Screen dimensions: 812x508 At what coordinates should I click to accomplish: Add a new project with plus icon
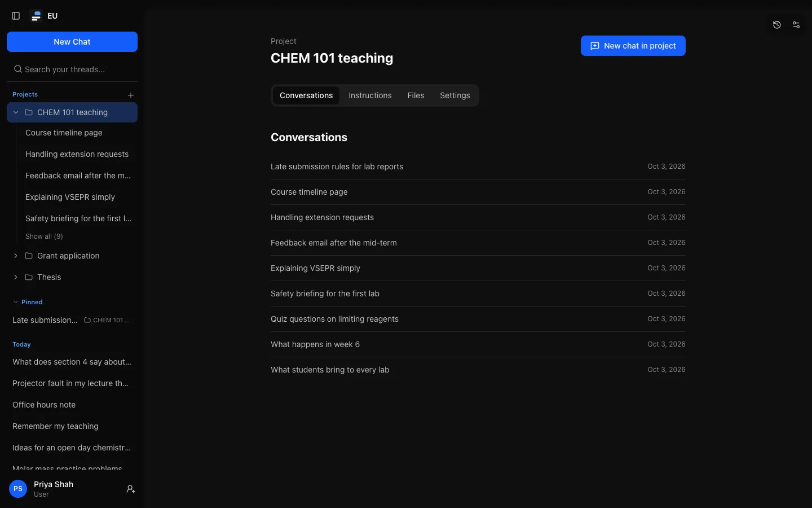pyautogui.click(x=131, y=95)
